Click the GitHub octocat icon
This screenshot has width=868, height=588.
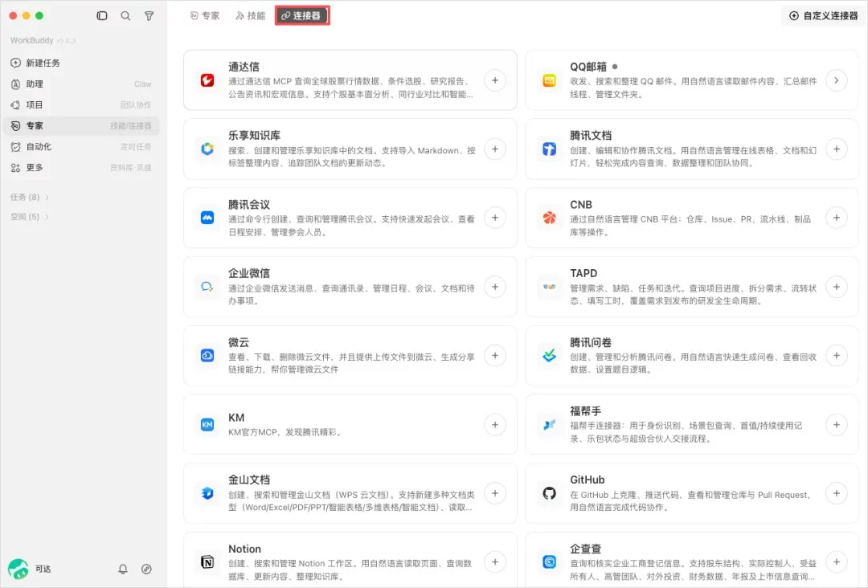(549, 493)
